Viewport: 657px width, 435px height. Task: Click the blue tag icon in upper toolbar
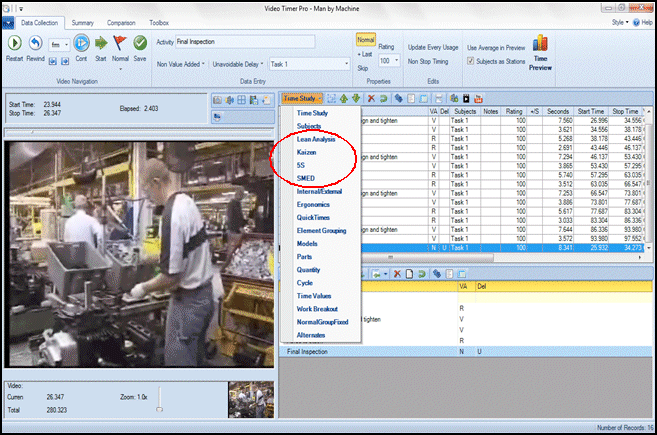(398, 98)
